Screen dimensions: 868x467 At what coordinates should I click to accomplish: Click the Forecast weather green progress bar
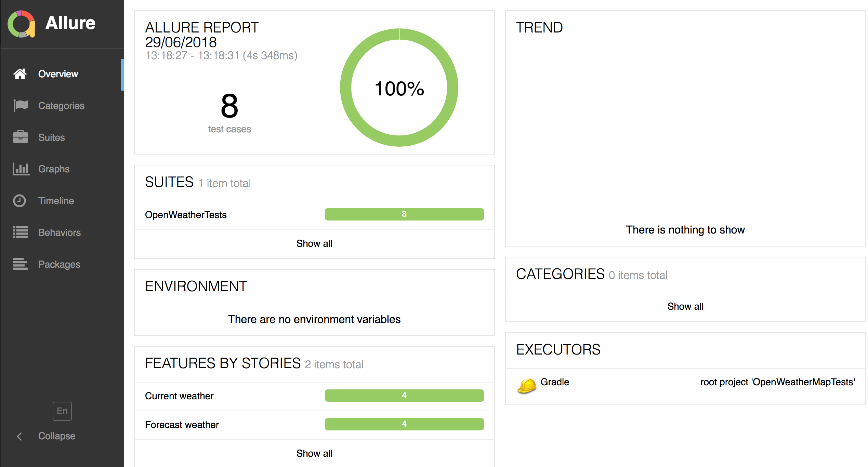(x=404, y=424)
